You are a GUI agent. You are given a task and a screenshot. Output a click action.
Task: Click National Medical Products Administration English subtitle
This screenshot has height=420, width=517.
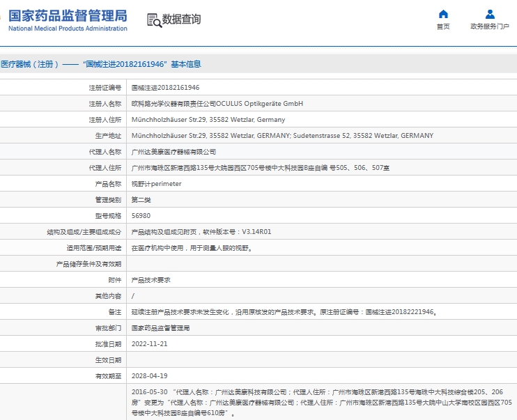(68, 29)
